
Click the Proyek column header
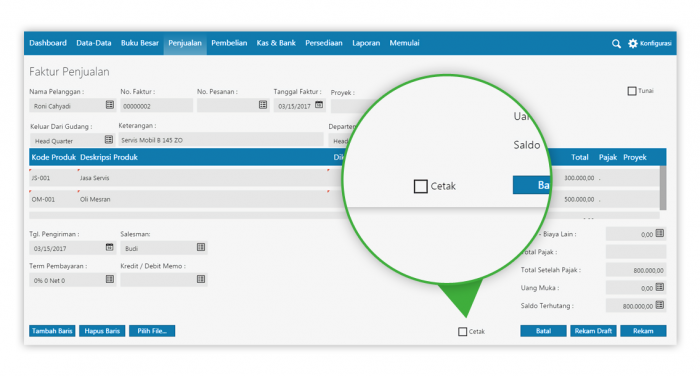coord(635,157)
